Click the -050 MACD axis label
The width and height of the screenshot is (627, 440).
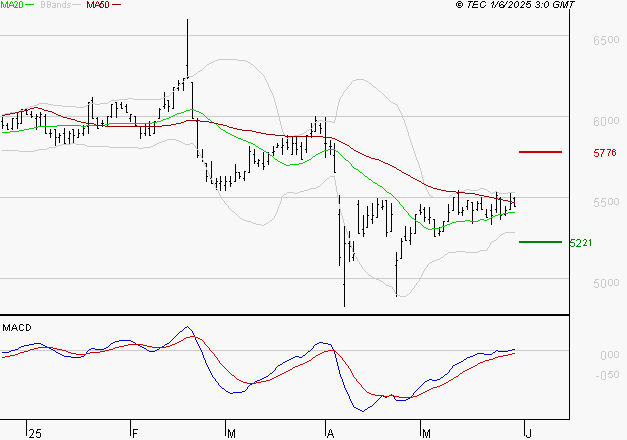tap(607, 375)
